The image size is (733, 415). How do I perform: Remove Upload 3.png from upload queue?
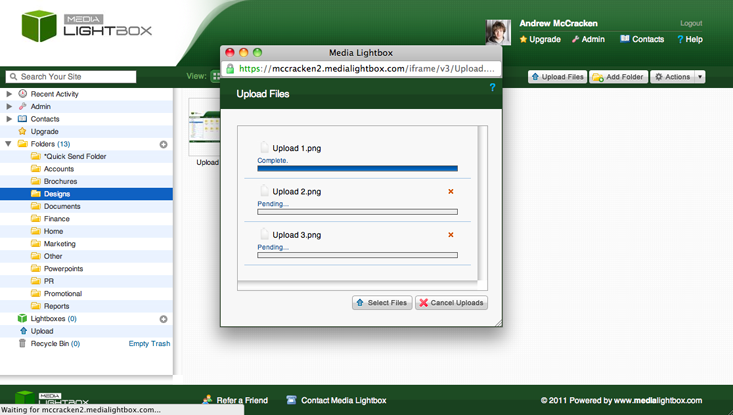pos(451,235)
